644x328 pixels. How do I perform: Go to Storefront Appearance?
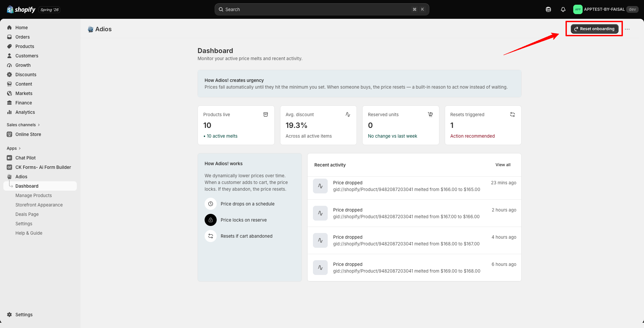pos(39,205)
